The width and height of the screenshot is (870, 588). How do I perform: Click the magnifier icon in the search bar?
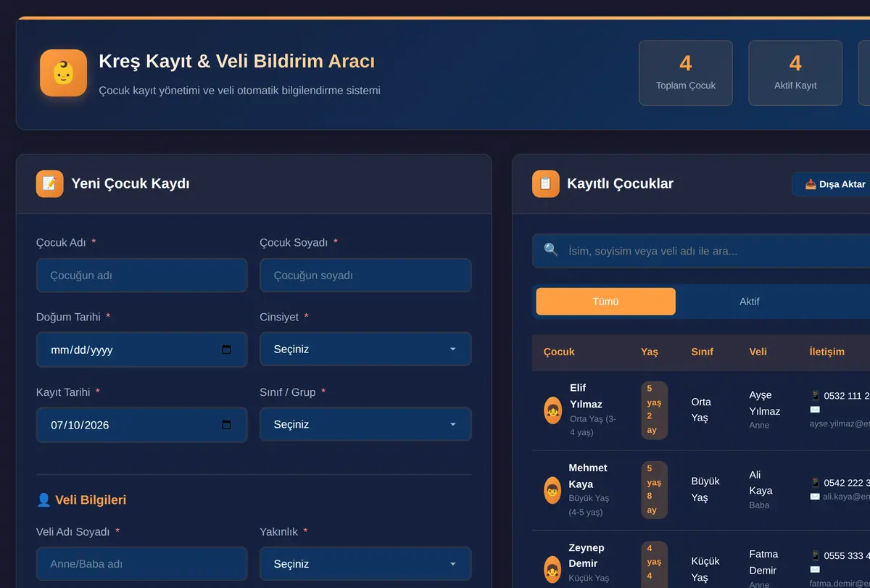(551, 250)
